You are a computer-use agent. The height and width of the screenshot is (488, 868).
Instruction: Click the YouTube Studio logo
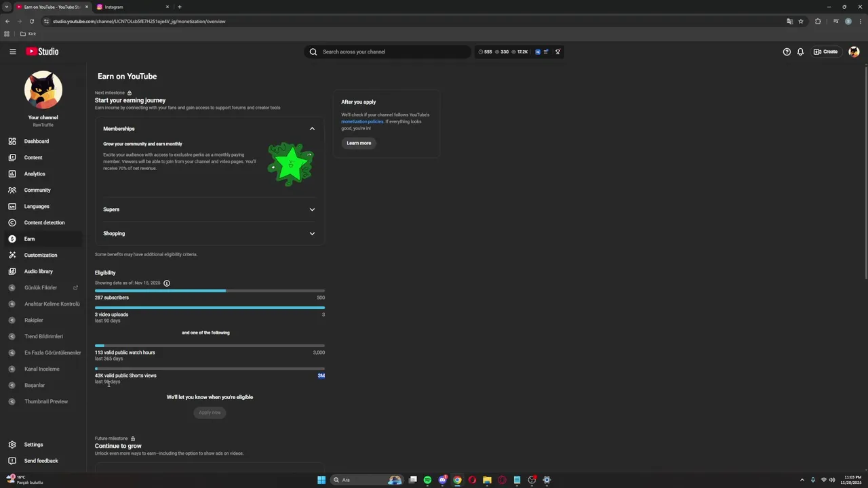pos(42,52)
